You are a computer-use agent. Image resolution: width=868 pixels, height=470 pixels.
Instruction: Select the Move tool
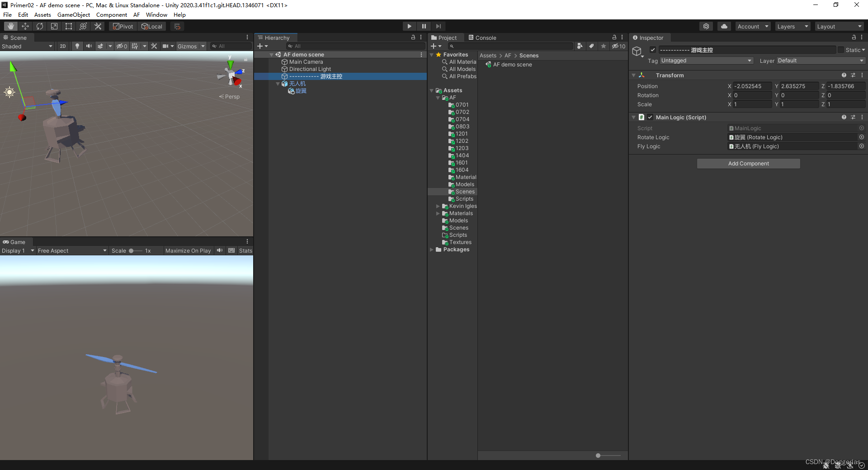tap(25, 26)
